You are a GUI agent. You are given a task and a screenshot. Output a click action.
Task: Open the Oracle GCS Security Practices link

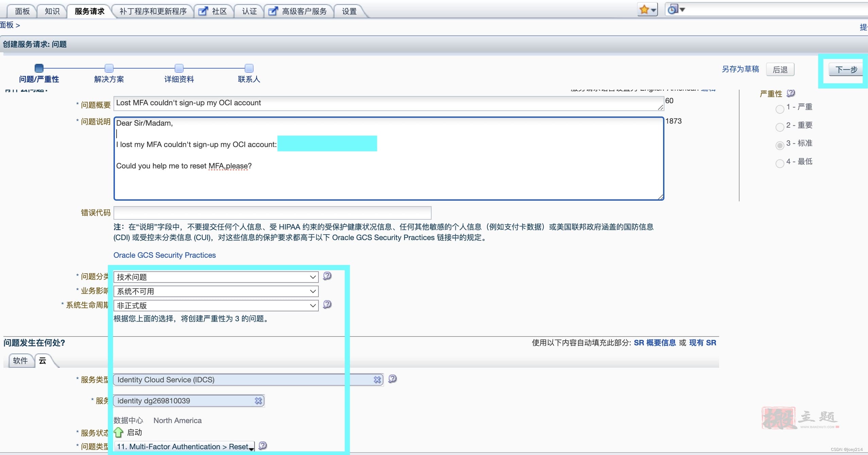(164, 255)
